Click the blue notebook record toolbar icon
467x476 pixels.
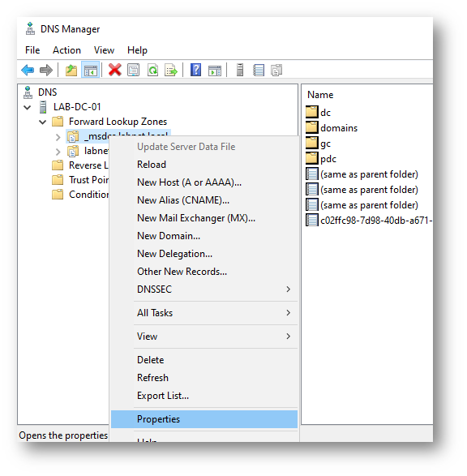click(x=259, y=70)
